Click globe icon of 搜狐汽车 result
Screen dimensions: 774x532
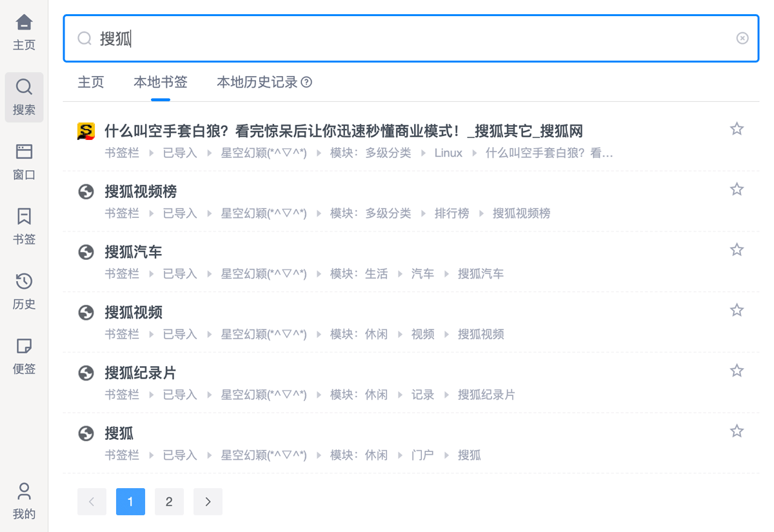point(86,252)
